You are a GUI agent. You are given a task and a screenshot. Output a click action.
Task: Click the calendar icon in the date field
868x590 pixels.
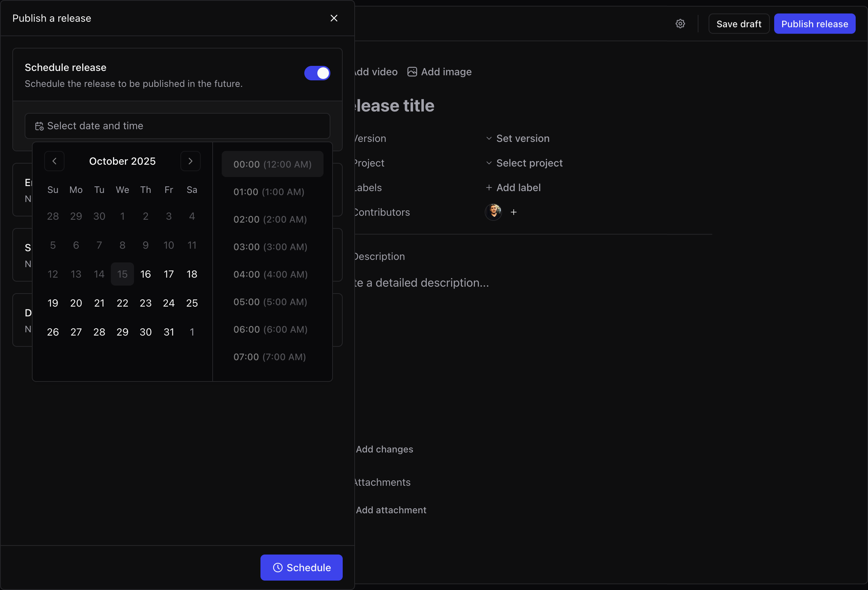click(x=39, y=126)
